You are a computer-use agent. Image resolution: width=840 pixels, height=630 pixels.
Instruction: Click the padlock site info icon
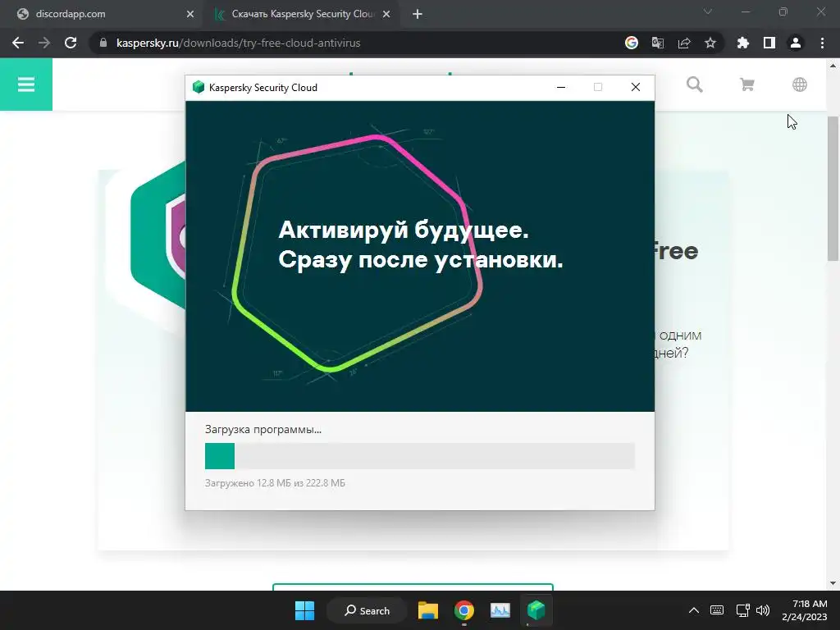[103, 43]
